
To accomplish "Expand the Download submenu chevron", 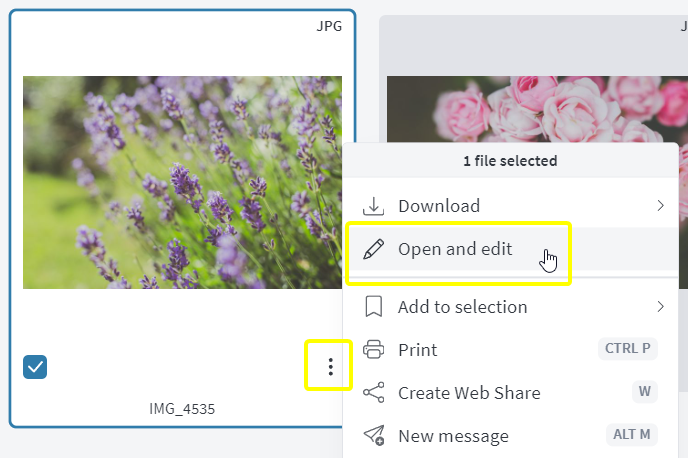I will 660,205.
